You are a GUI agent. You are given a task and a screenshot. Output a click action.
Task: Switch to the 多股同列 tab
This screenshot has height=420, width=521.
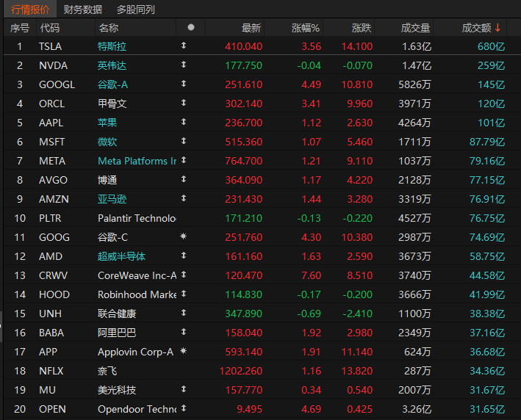(x=135, y=10)
